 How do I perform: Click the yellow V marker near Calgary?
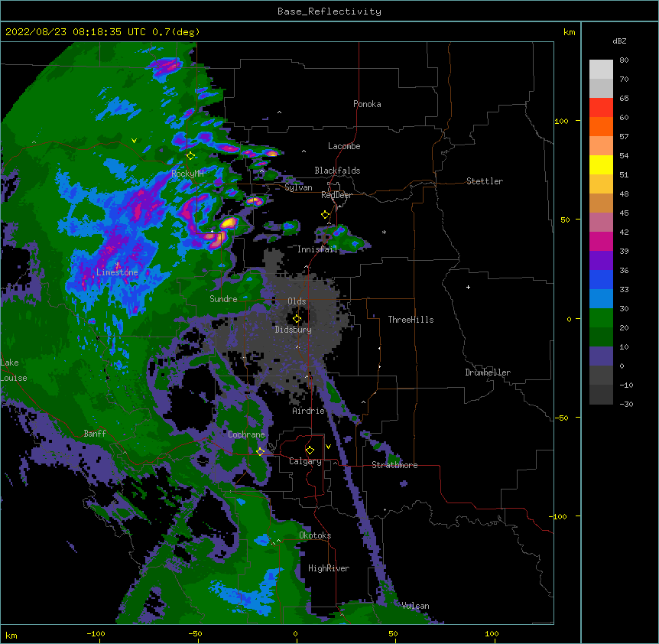tap(328, 447)
